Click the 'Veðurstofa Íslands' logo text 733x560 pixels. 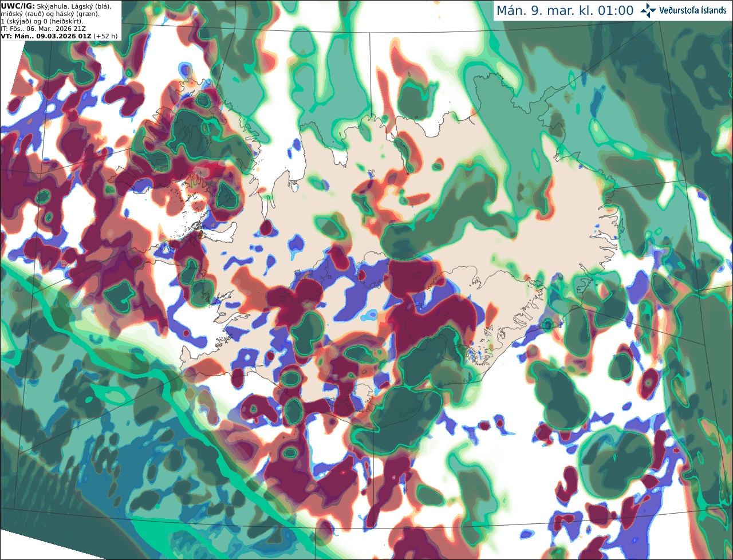693,10
